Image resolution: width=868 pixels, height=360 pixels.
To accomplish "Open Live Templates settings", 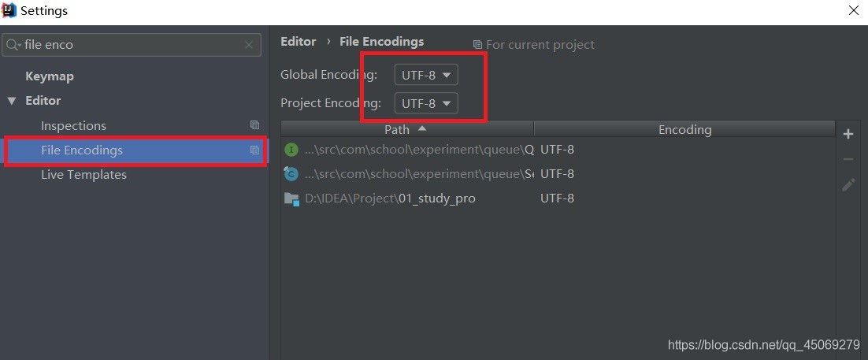I will 83,174.
